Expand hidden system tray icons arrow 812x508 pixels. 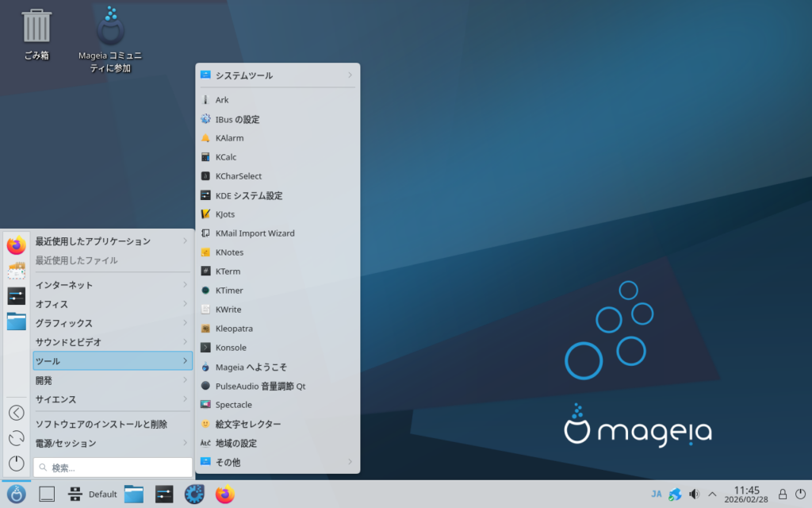712,494
